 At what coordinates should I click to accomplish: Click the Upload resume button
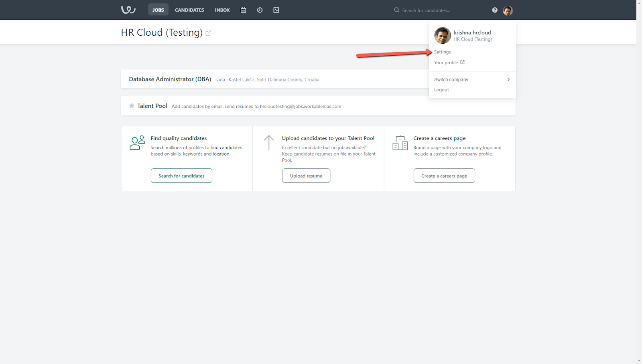click(x=306, y=176)
